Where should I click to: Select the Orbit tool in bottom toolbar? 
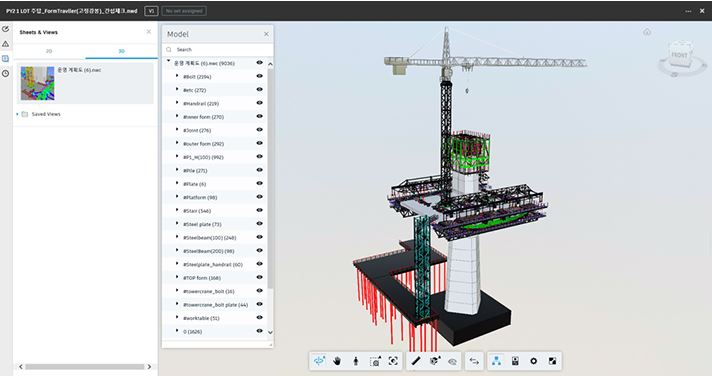[x=319, y=361]
